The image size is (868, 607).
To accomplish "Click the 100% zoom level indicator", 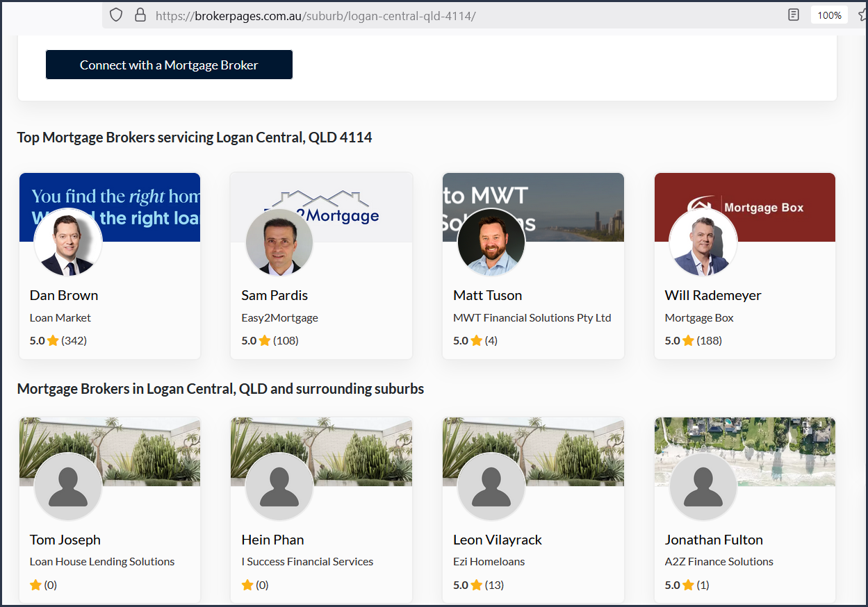I will tap(829, 15).
